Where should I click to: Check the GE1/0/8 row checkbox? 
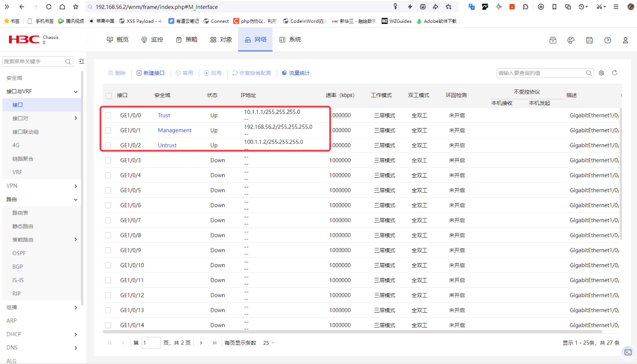tap(108, 235)
